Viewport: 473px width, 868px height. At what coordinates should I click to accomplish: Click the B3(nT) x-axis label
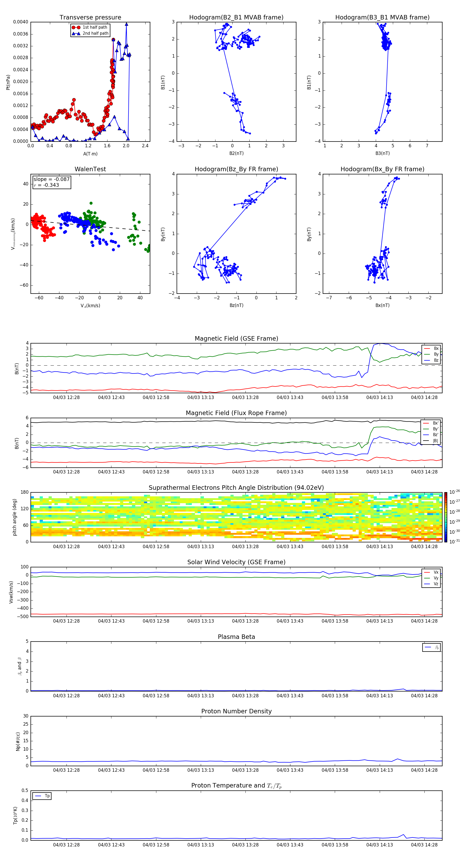pos(382,153)
